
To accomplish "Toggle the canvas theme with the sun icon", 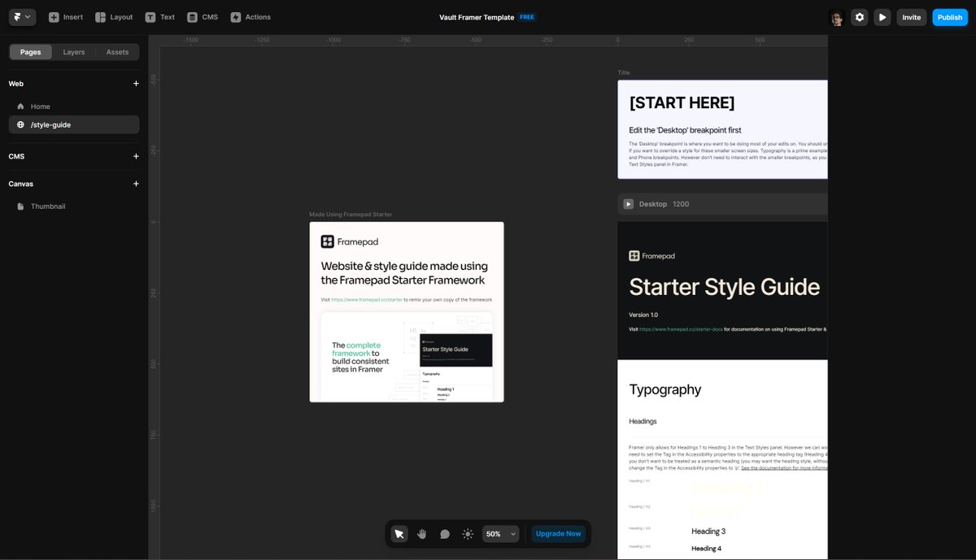I will (468, 534).
